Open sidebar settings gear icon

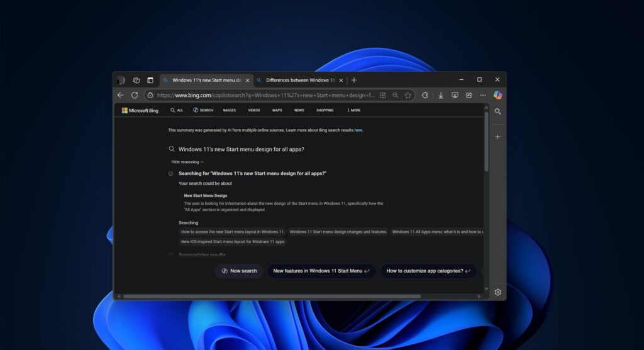point(497,292)
